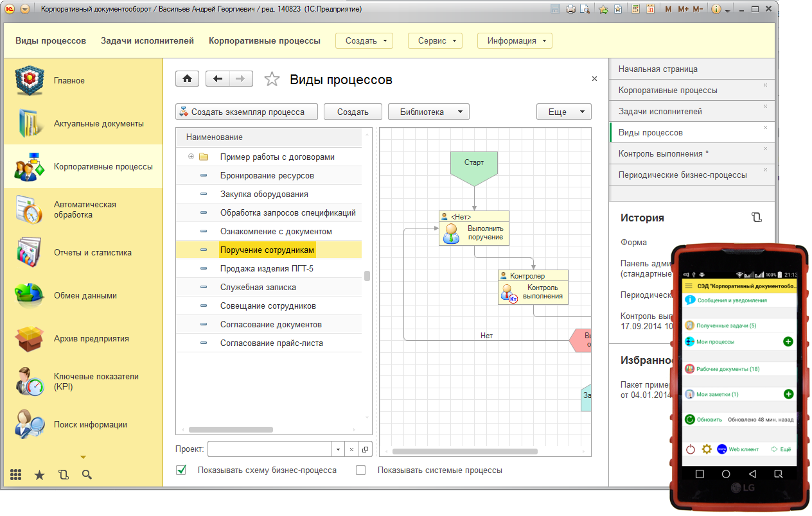Open Архив предприятия sidebar icon
The image size is (812, 516).
tap(28, 338)
